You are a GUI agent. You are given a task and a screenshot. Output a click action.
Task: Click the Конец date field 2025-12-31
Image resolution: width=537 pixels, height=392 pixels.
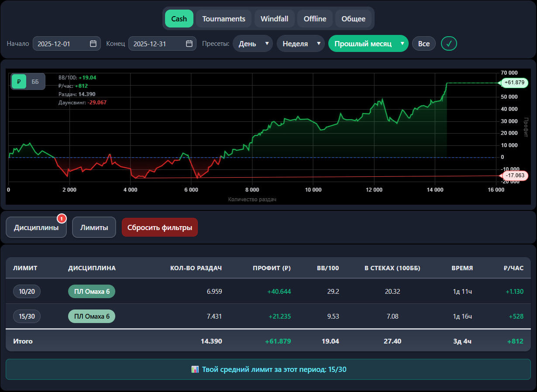[x=162, y=44]
